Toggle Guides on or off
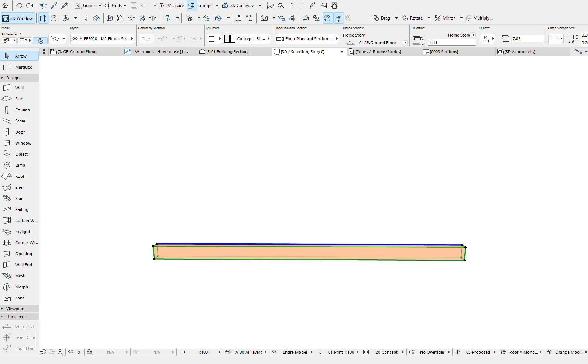Screen dimensions: 588x364 [x=86, y=6]
